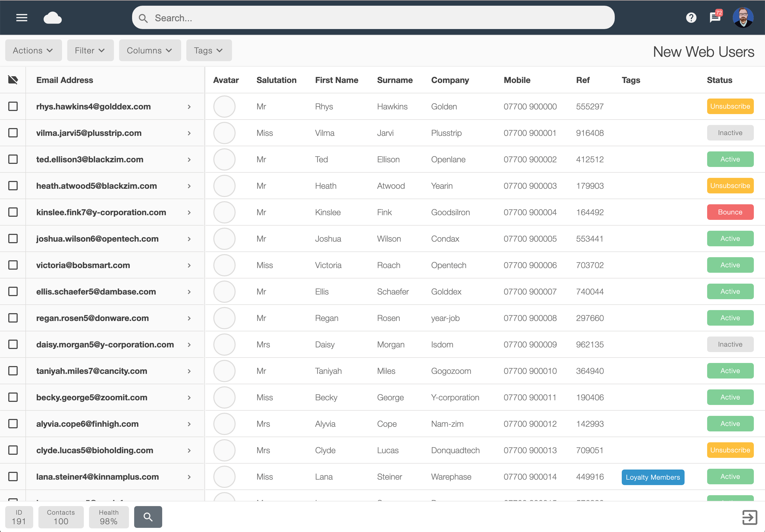The image size is (765, 532).
Task: Click the Status column header
Action: coord(719,80)
